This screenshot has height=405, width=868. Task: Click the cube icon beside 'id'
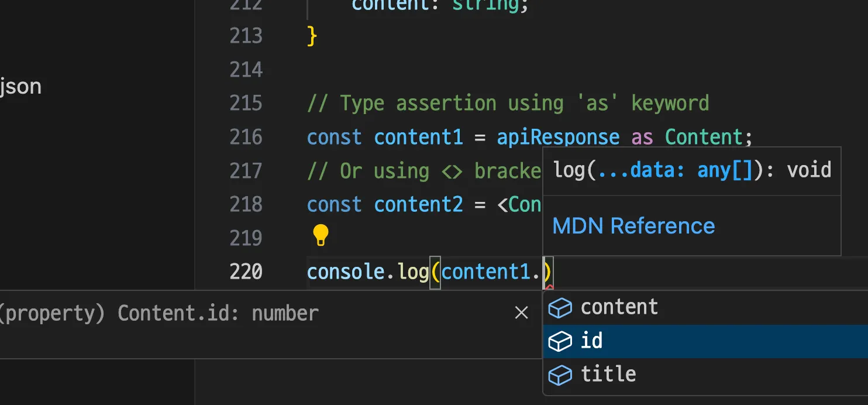coord(560,341)
